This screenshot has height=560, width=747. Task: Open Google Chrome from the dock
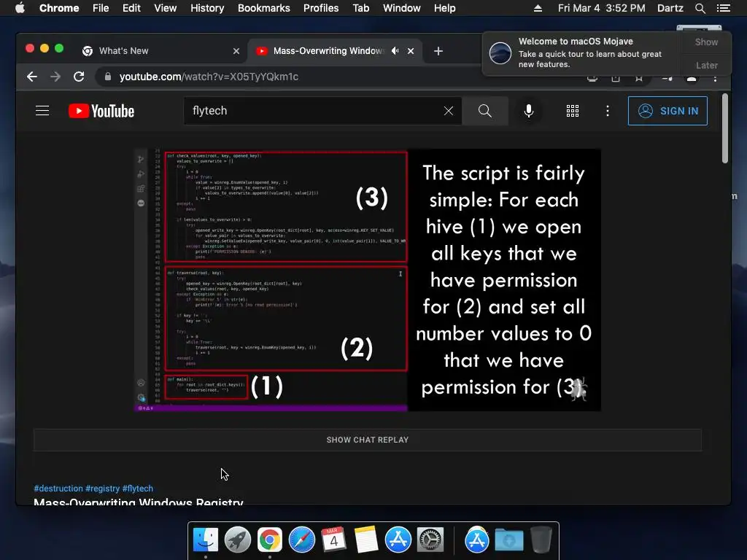270,540
